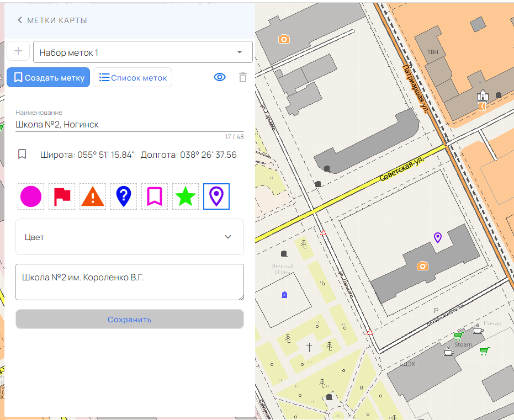This screenshot has width=514, height=420.
Task: Click the camera icon on the school building
Action: pos(422,266)
